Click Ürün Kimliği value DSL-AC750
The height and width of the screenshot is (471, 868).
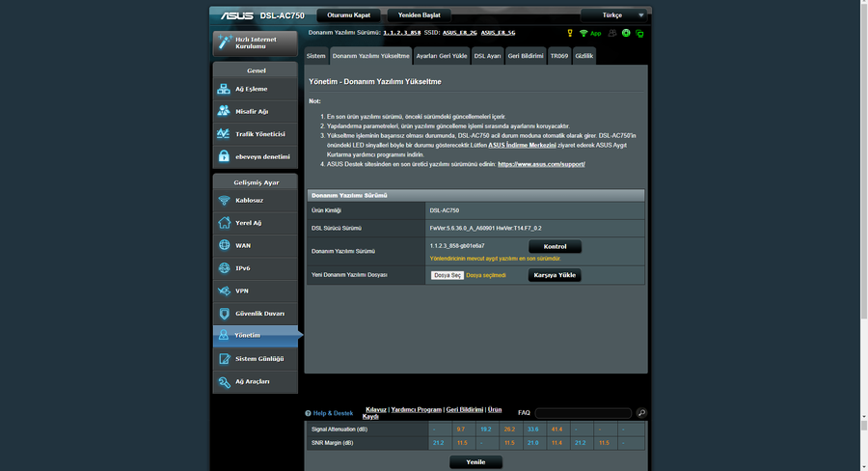[444, 210]
